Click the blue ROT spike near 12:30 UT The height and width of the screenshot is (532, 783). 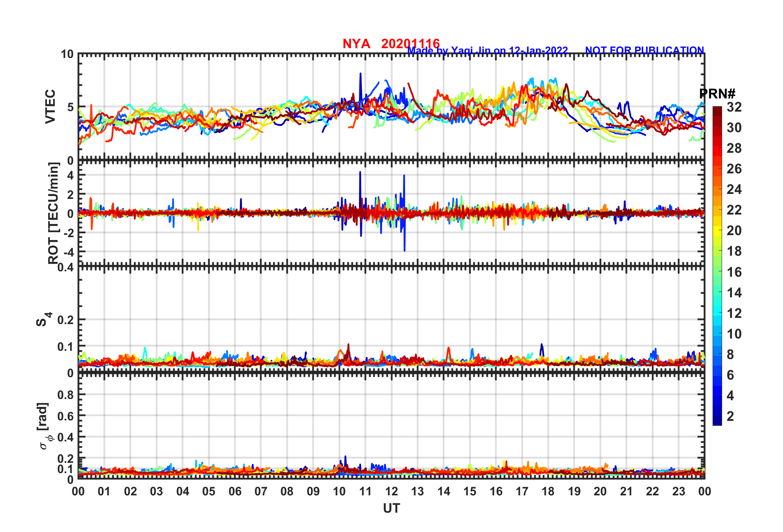(404, 213)
